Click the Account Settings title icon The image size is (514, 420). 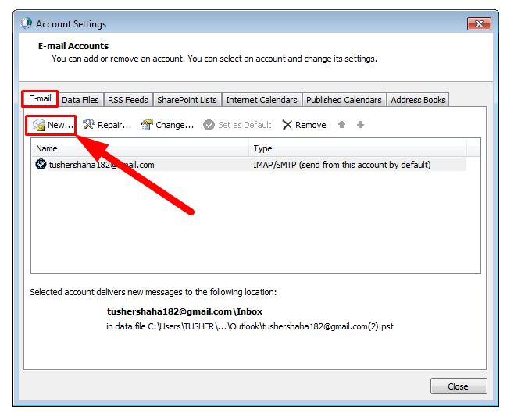click(26, 23)
